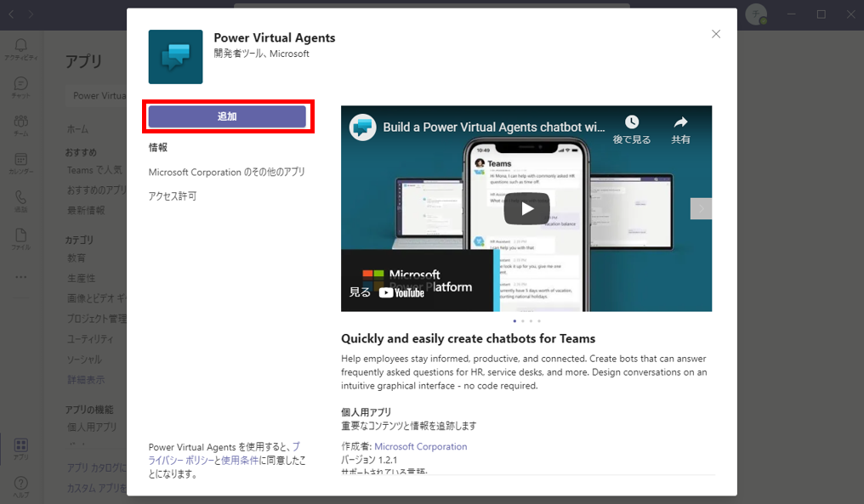Open the チャット sidebar icon

[21, 88]
